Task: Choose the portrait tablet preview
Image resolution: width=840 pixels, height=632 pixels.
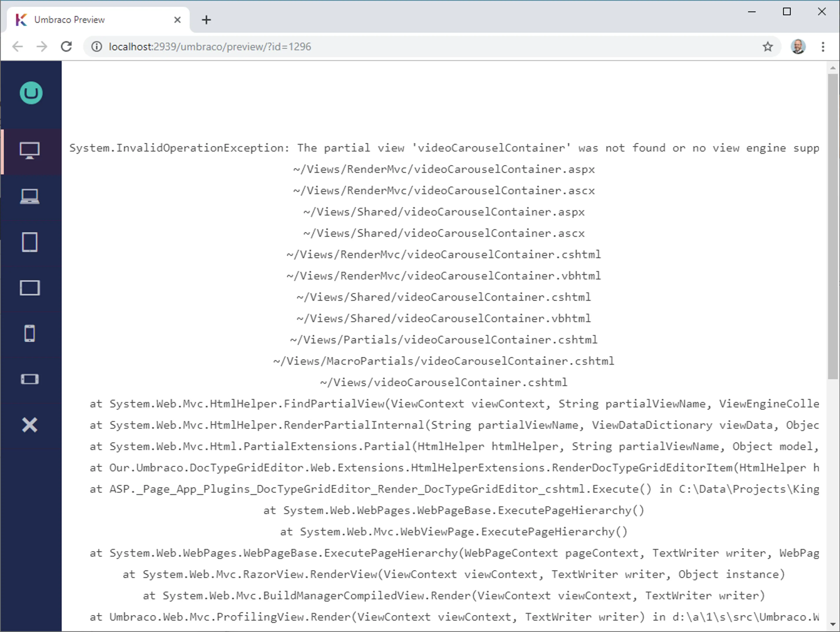Action: 30,242
